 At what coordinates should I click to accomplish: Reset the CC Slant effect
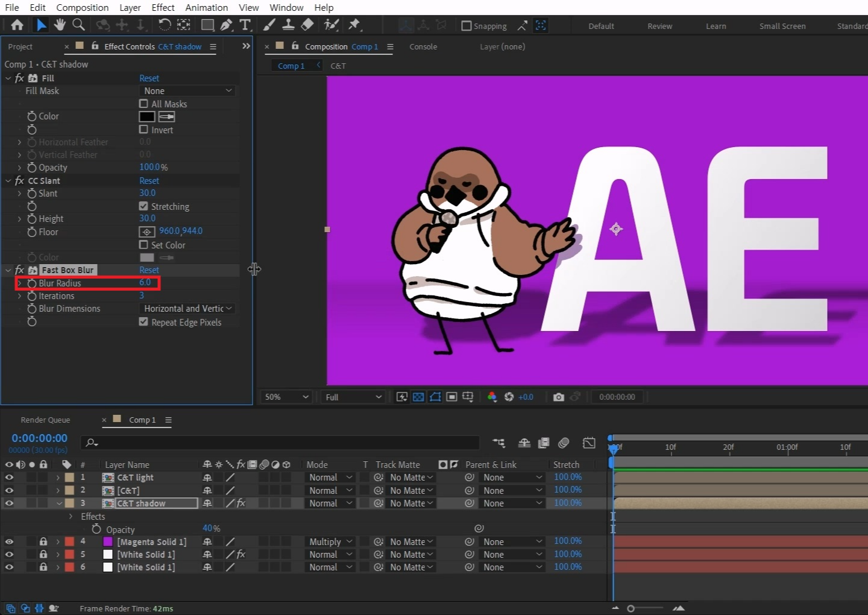click(149, 180)
